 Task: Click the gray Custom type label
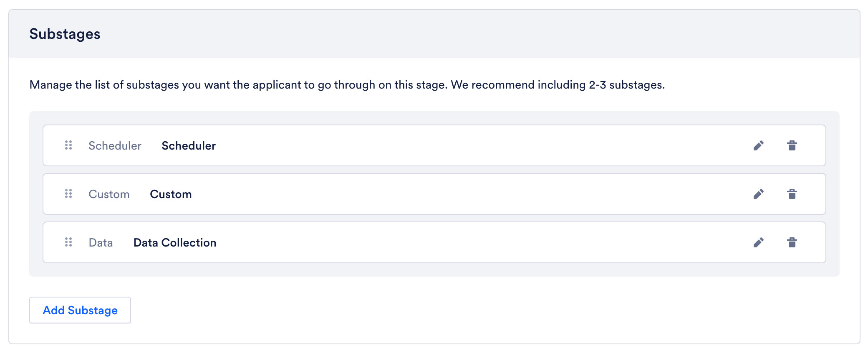(109, 194)
